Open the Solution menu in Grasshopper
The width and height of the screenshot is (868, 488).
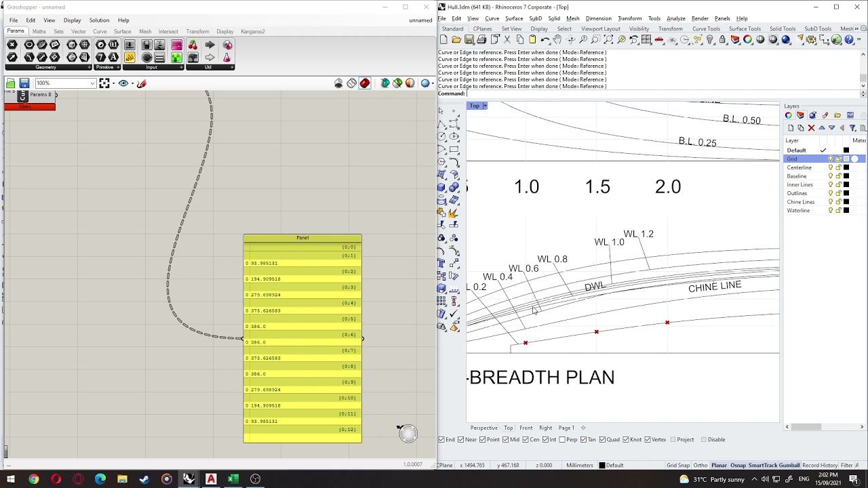pyautogui.click(x=99, y=20)
